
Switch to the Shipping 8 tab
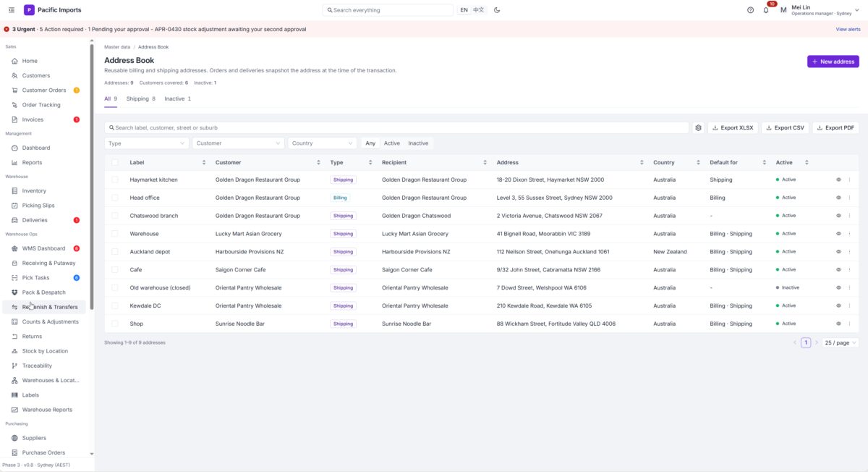pyautogui.click(x=141, y=98)
